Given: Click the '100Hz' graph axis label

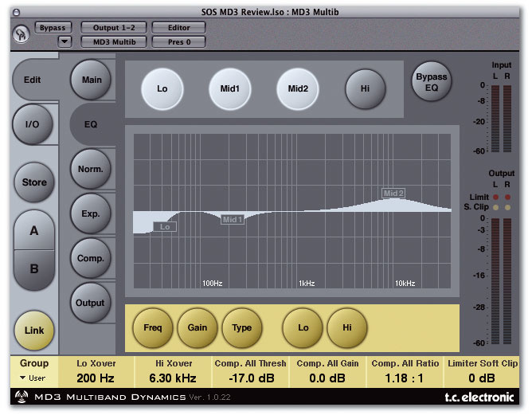Looking at the screenshot, I should (213, 284).
